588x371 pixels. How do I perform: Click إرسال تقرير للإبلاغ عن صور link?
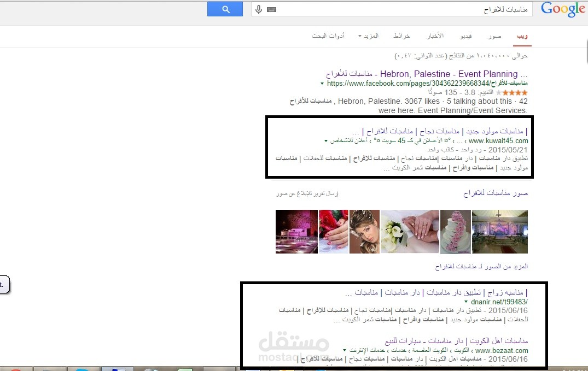point(307,194)
